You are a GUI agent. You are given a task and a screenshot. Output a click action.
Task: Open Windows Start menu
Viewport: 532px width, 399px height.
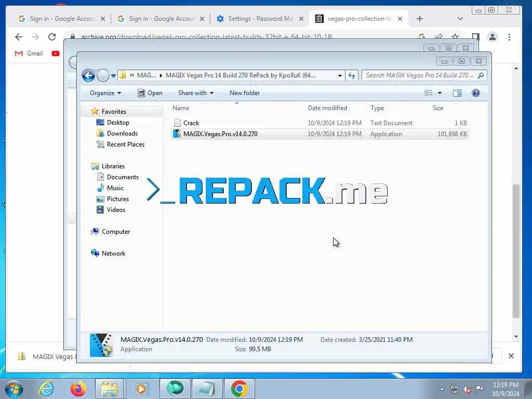point(14,389)
